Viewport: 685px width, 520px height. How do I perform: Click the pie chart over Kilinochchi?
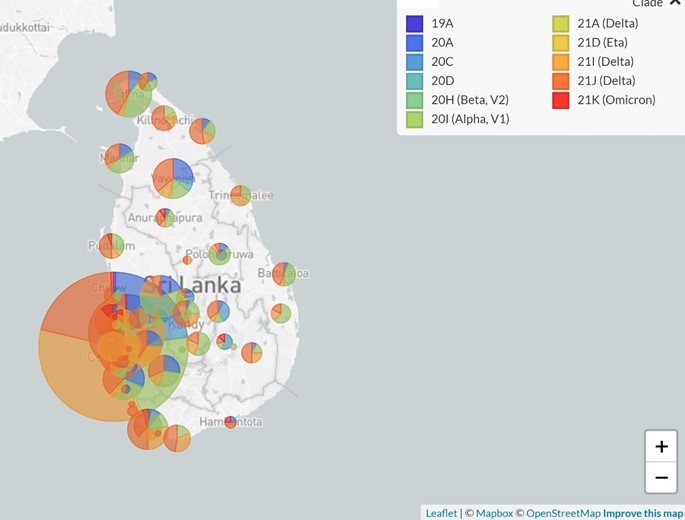(x=163, y=119)
